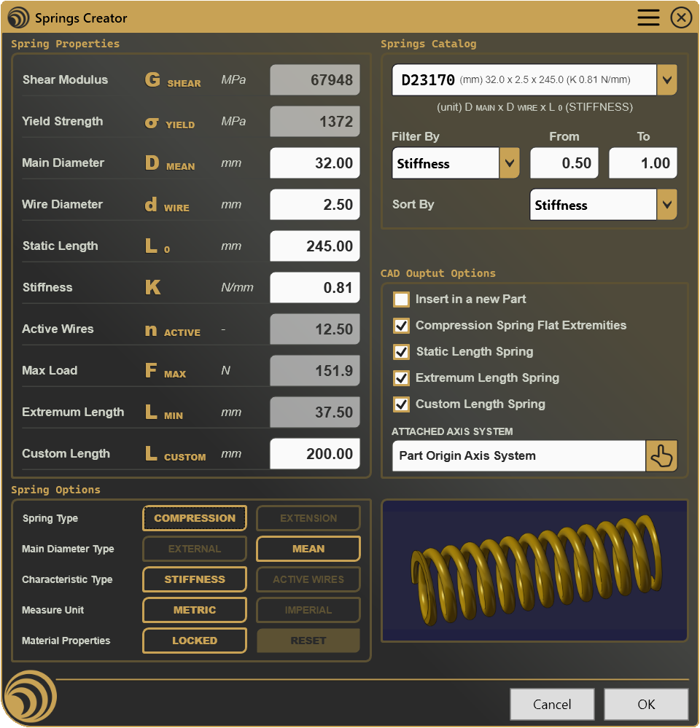This screenshot has height=728, width=700.
Task: Edit filter From value 0.50
Action: (564, 163)
